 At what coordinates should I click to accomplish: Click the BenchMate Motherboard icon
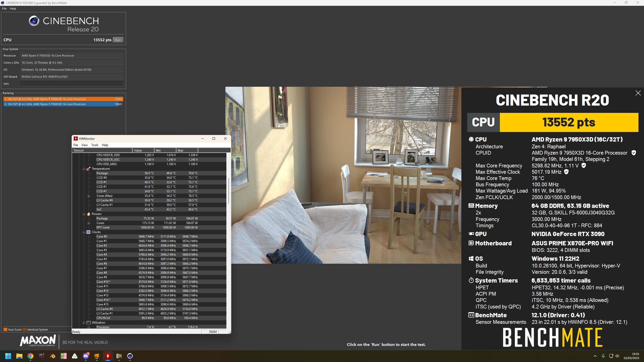471,243
